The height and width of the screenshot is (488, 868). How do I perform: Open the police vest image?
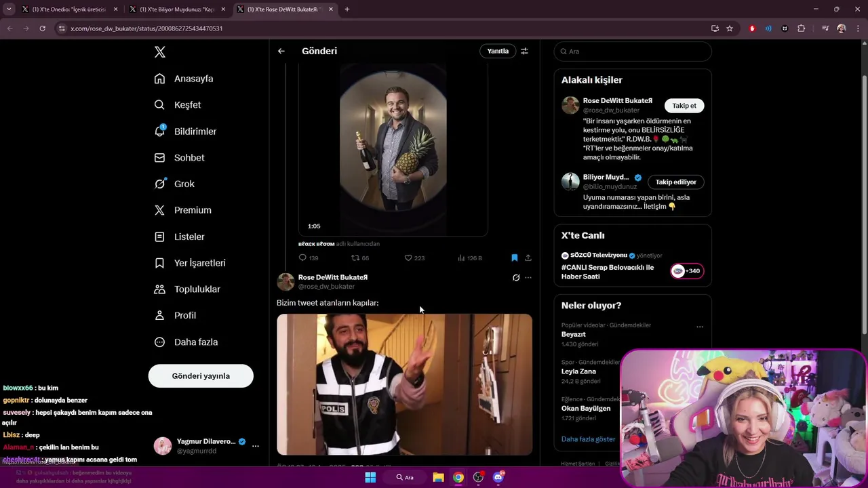(x=404, y=384)
